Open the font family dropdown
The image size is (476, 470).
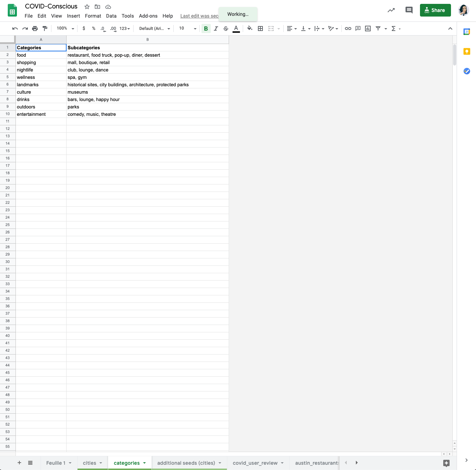(155, 29)
